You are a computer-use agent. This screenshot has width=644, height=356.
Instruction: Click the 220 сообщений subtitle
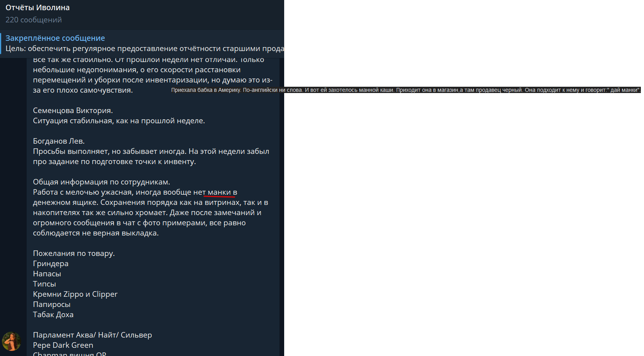(34, 20)
